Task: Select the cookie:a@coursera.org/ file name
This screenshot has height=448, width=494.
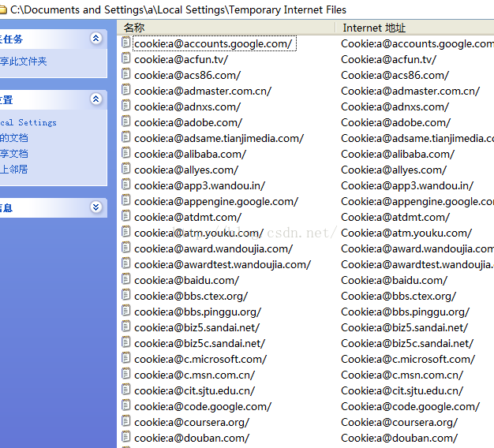Action: point(192,422)
